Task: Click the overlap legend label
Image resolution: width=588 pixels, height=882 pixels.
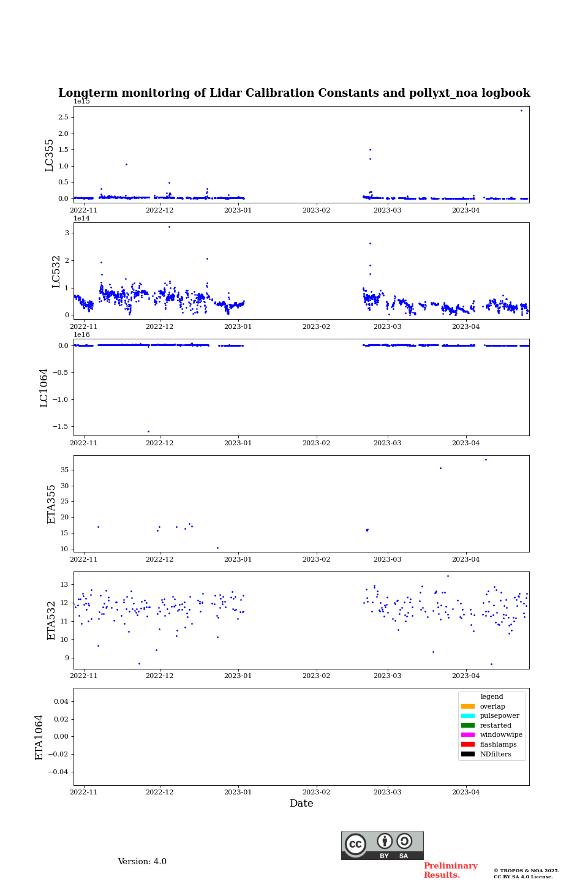Action: coord(492,706)
